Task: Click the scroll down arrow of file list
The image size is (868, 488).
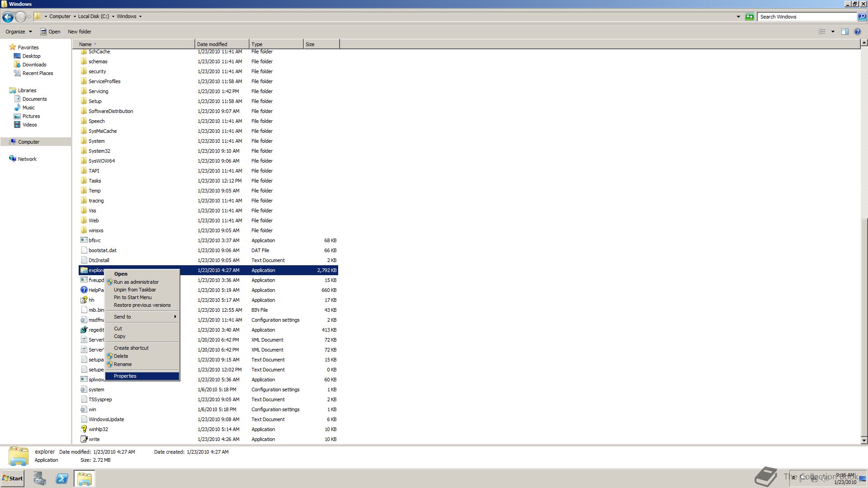Action: coord(864,440)
